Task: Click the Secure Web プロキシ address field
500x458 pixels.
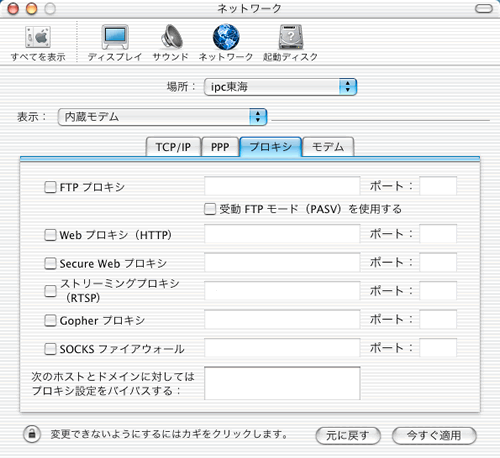Action: 282,262
